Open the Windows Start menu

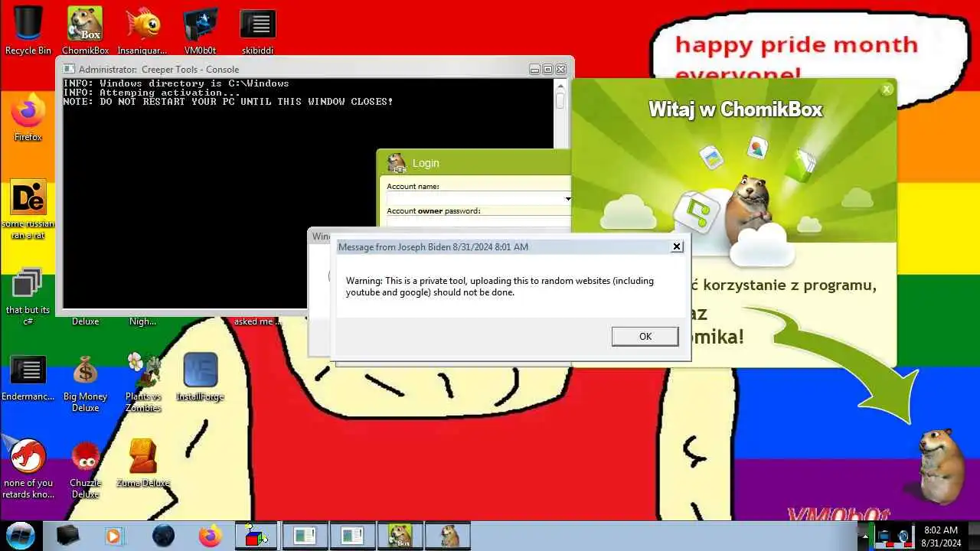click(x=20, y=535)
